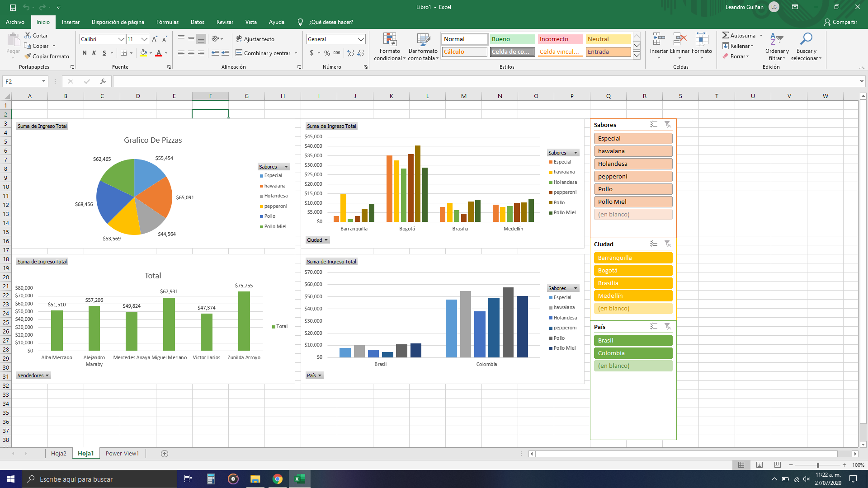Select Colombia in the País slicer
Image resolution: width=868 pixels, height=488 pixels.
(x=633, y=353)
